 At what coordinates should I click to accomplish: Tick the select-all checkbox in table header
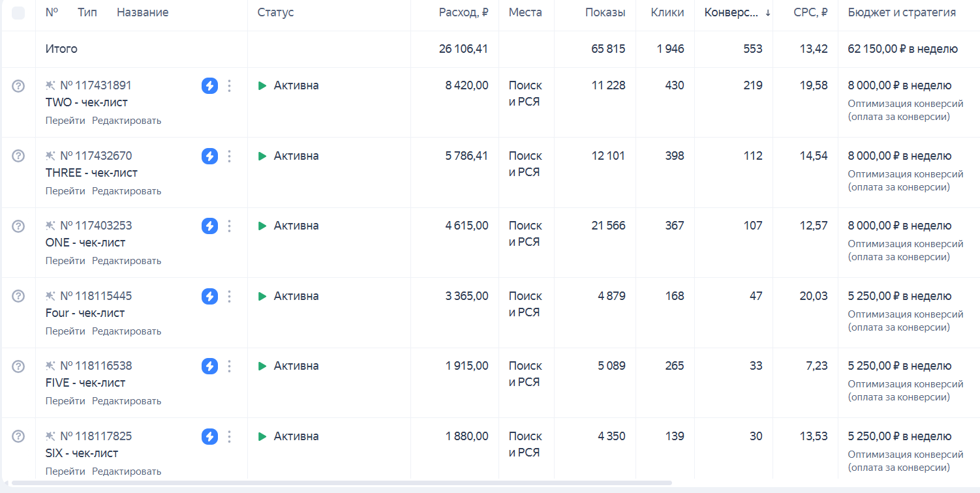tap(18, 13)
